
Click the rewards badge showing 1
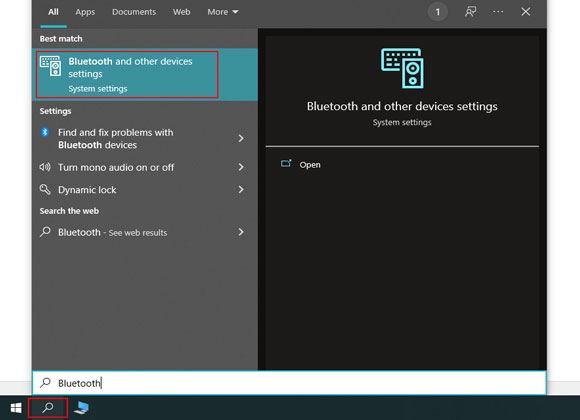point(438,12)
